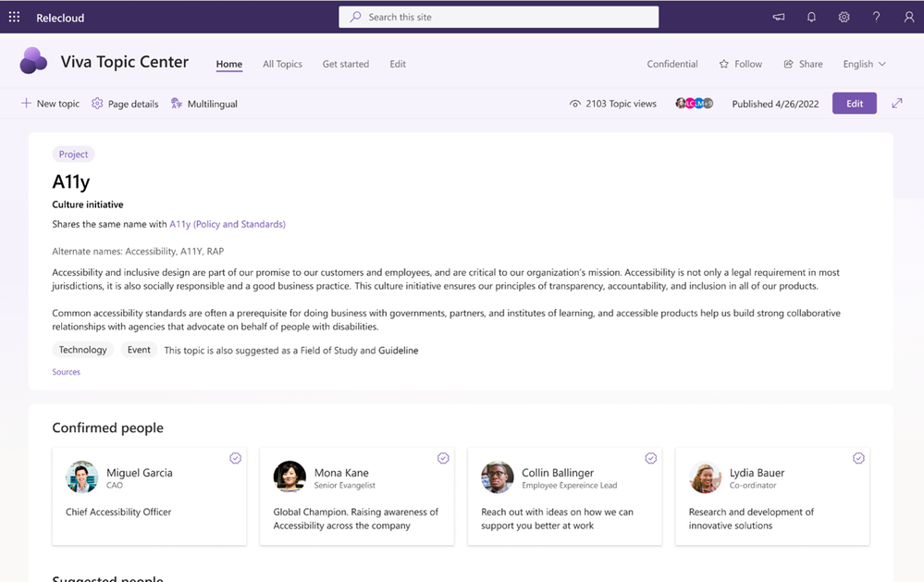The image size is (924, 582).
Task: Click the Viva Topic Center title
Action: (124, 62)
